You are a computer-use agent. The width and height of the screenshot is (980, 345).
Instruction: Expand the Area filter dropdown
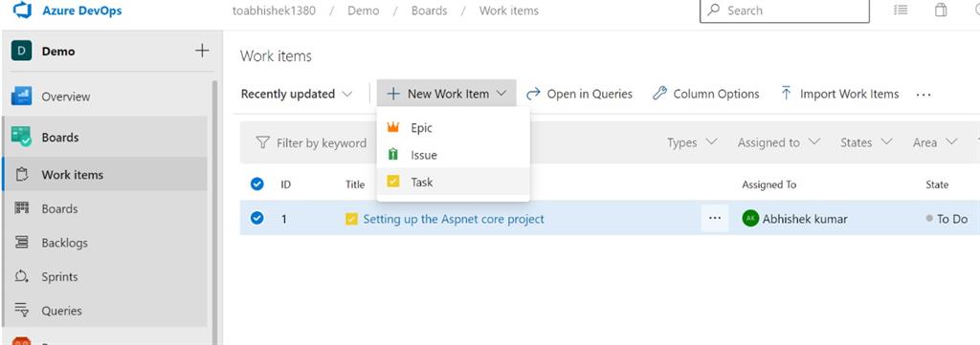pos(935,142)
